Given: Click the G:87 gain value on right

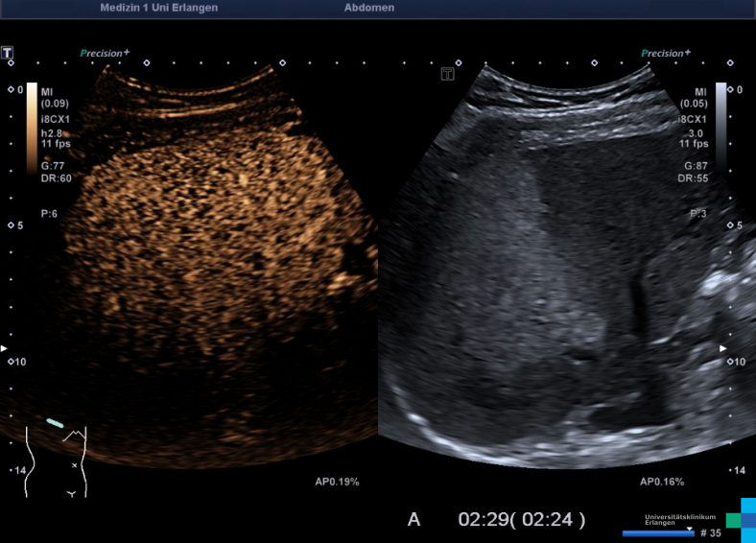Looking at the screenshot, I should click(x=694, y=166).
